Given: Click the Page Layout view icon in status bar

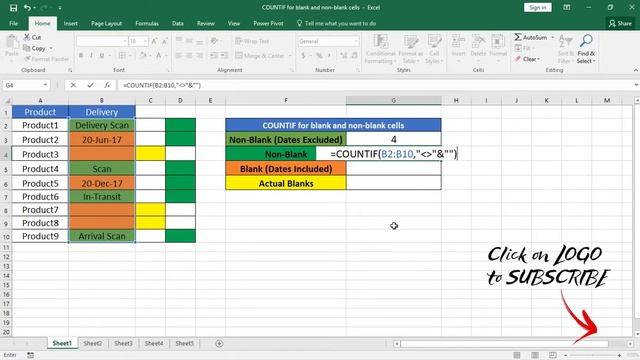Looking at the screenshot, I should pyautogui.click(x=535, y=355).
